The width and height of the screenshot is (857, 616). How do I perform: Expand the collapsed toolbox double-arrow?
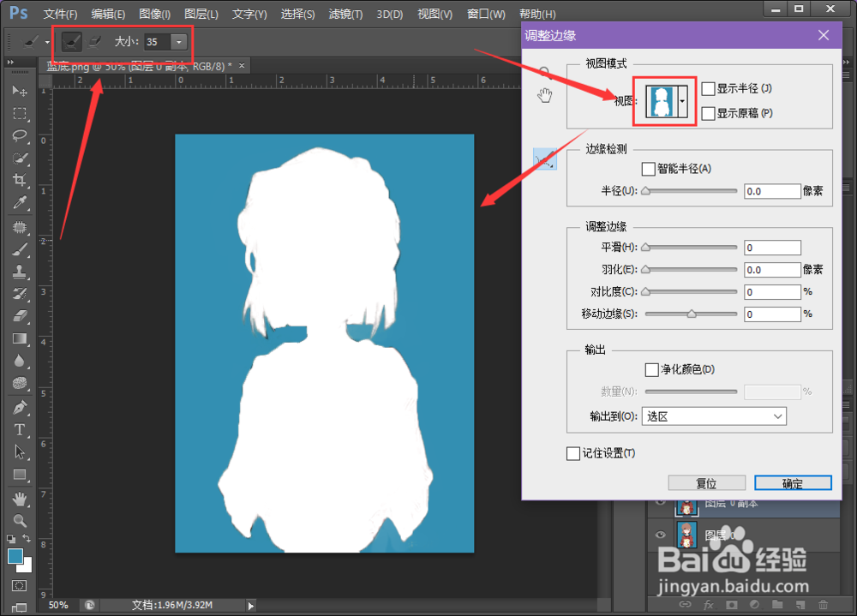coord(9,62)
